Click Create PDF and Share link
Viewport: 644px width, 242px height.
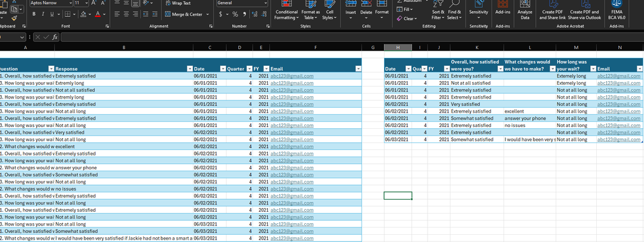coord(552,9)
